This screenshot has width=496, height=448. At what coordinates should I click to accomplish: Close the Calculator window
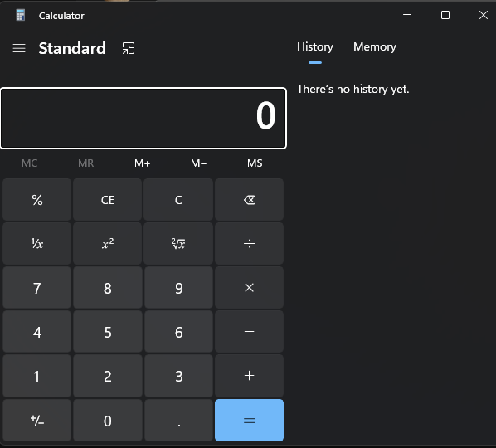[x=483, y=15]
